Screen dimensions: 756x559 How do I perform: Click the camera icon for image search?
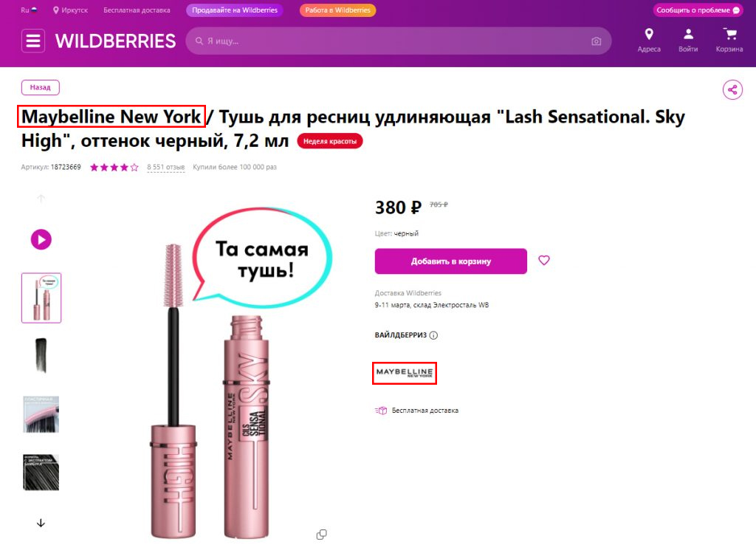pyautogui.click(x=596, y=41)
